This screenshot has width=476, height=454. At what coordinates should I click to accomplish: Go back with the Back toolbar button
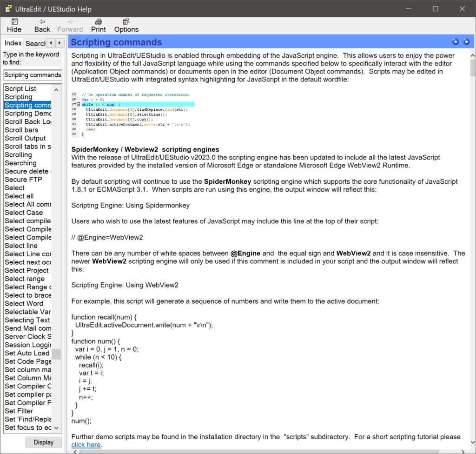pyautogui.click(x=42, y=26)
